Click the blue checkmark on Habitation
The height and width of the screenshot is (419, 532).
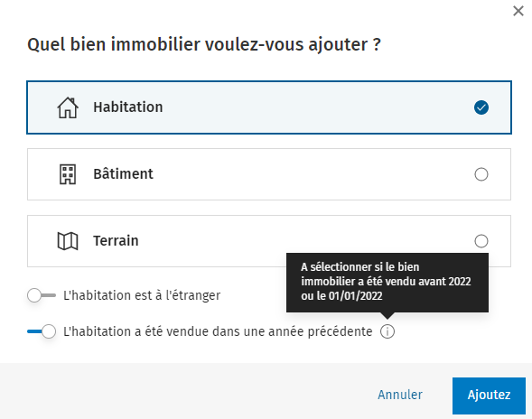click(x=481, y=107)
